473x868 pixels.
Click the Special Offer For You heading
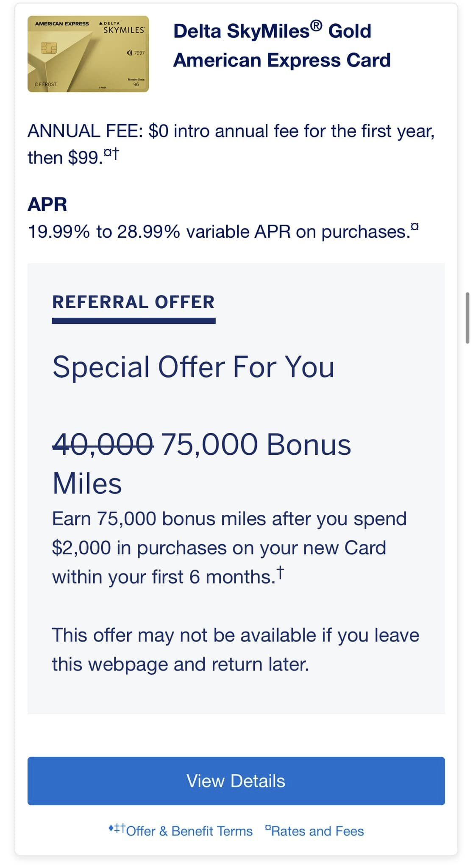pos(193,367)
